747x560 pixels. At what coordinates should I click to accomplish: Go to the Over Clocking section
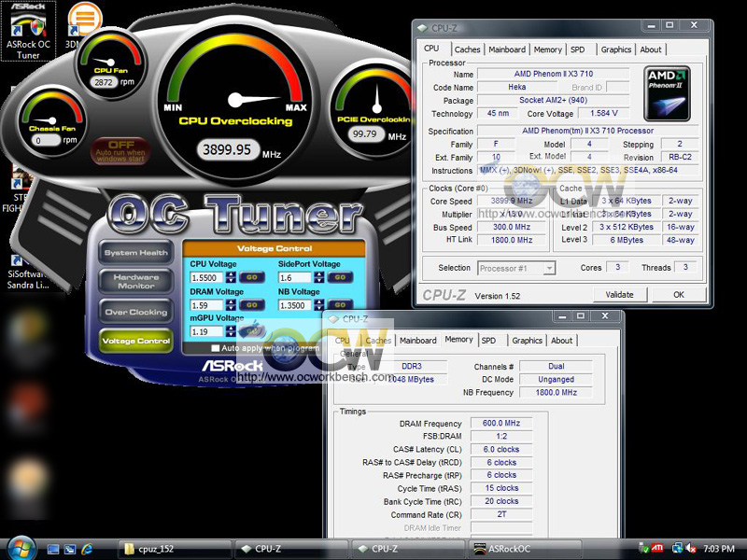click(135, 312)
